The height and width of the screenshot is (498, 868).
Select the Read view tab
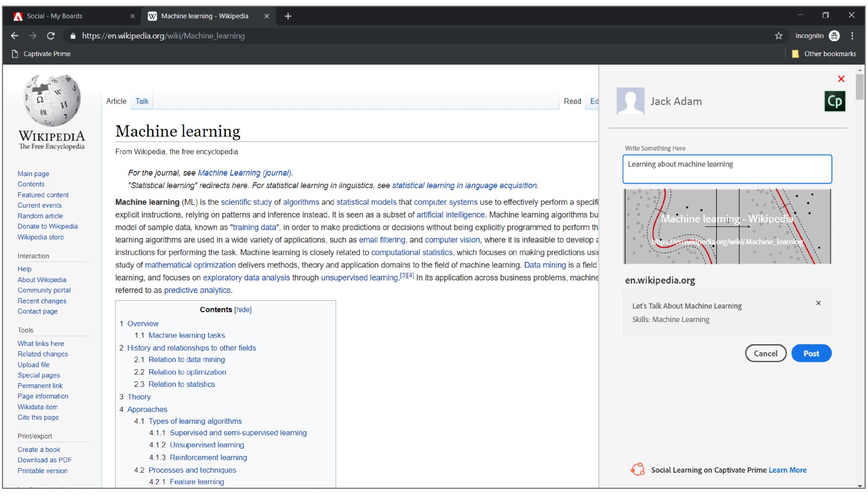click(x=572, y=101)
